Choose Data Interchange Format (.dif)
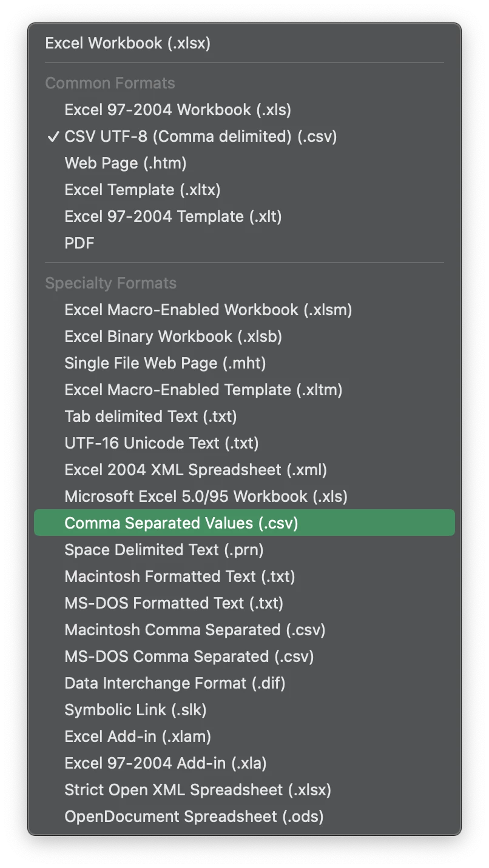This screenshot has height=868, width=489. [x=244, y=683]
